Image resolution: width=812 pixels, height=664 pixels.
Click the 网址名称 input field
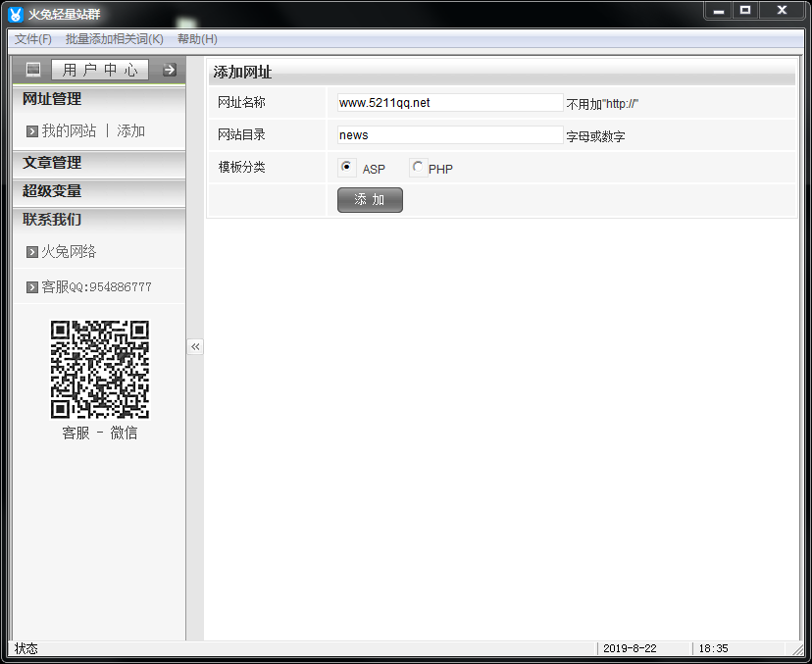click(x=449, y=103)
